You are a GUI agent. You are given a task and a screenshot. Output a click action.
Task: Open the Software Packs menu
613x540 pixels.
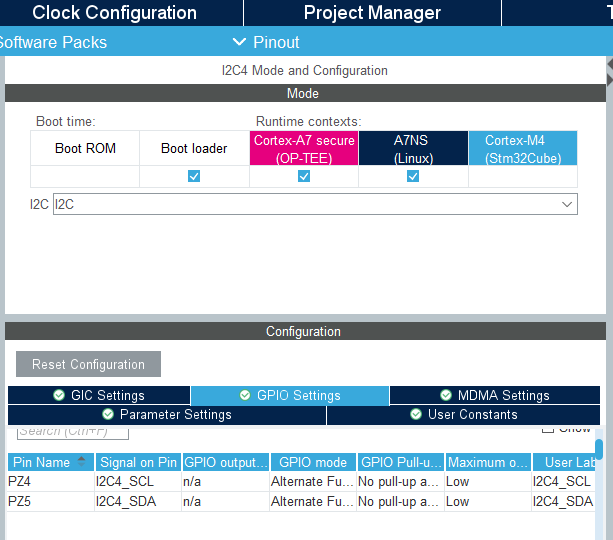[53, 42]
